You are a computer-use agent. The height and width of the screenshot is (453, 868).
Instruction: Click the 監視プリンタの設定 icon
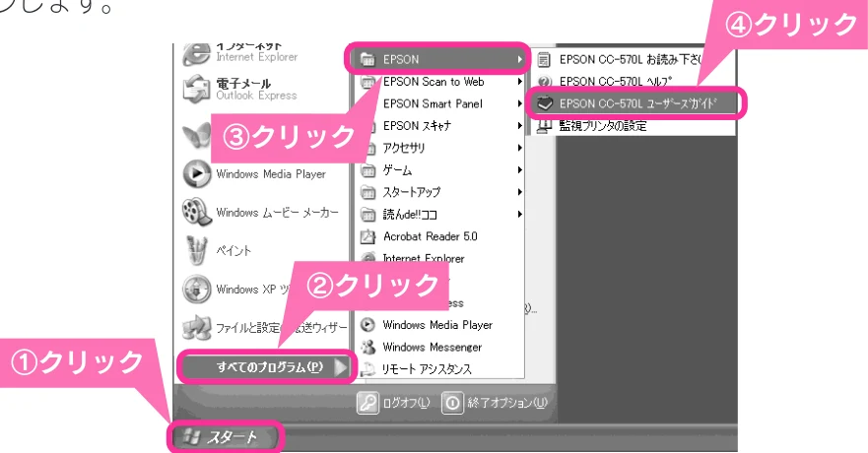coord(545,126)
